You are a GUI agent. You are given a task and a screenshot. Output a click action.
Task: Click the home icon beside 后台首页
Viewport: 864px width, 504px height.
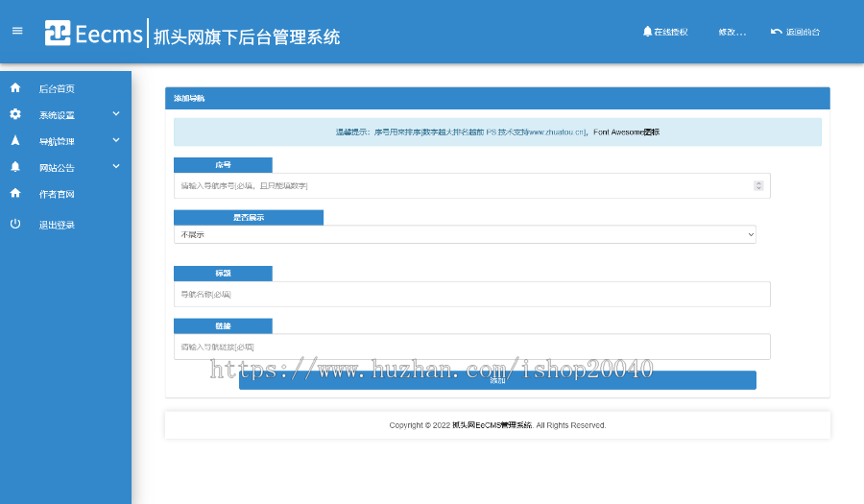pyautogui.click(x=15, y=88)
